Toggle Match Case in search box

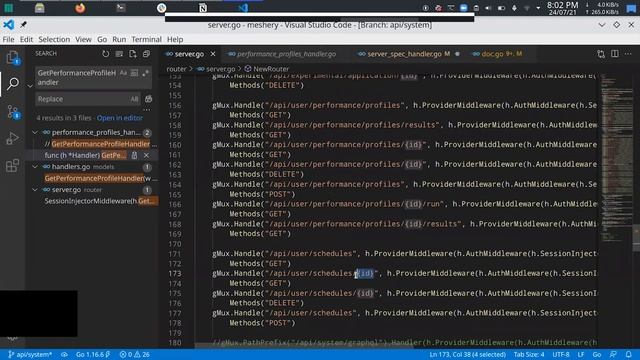(123, 73)
